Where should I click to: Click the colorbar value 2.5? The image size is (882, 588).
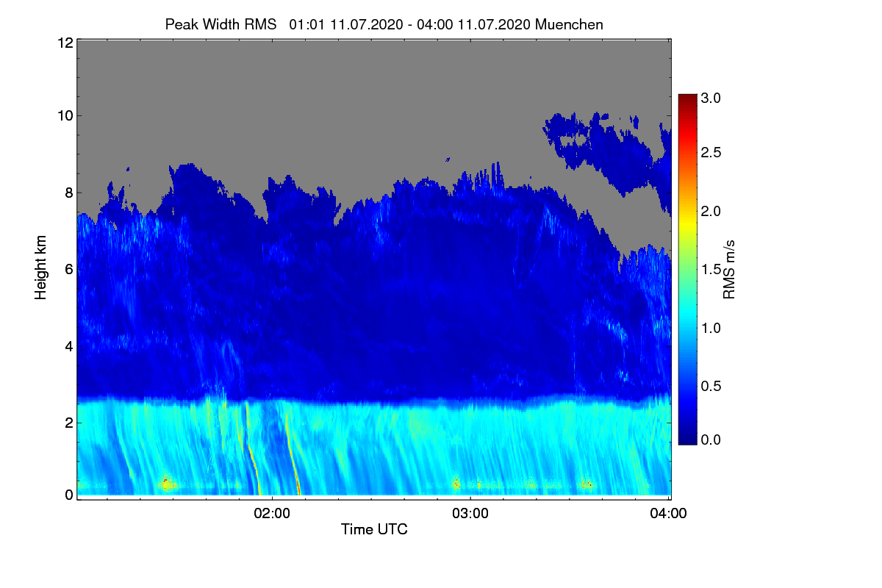pyautogui.click(x=711, y=152)
